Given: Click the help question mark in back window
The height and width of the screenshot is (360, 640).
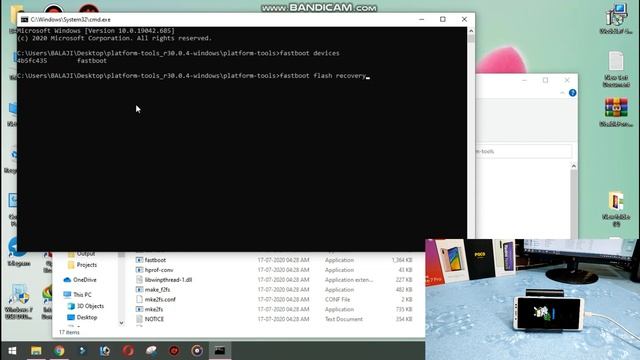Looking at the screenshot, I should (x=573, y=93).
